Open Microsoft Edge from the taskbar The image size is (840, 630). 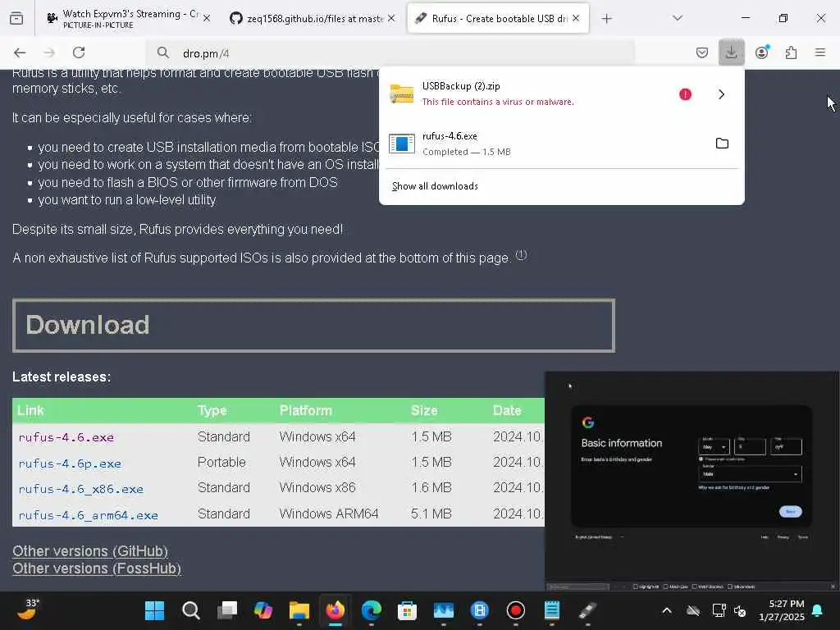click(372, 610)
